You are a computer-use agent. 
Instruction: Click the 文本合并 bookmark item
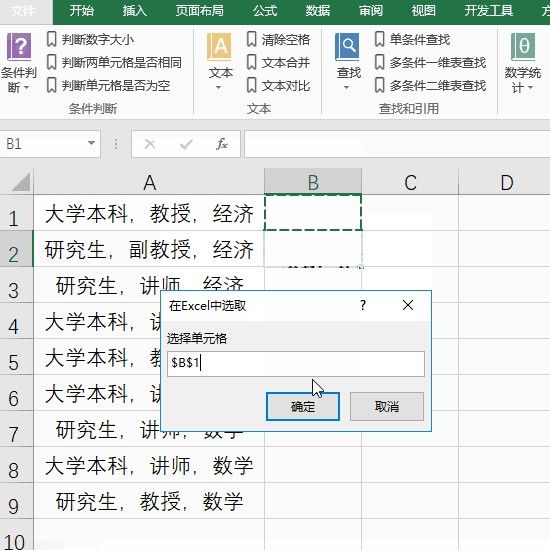click(278, 62)
